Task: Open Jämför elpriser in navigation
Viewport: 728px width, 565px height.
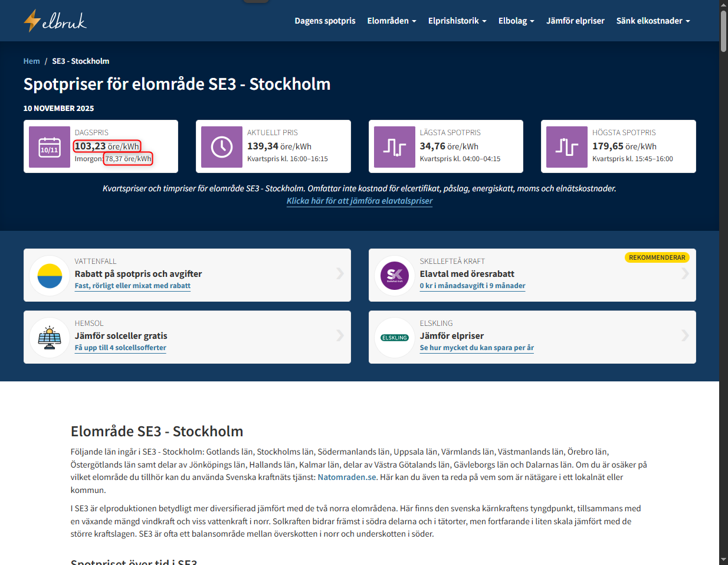Action: 575,21
